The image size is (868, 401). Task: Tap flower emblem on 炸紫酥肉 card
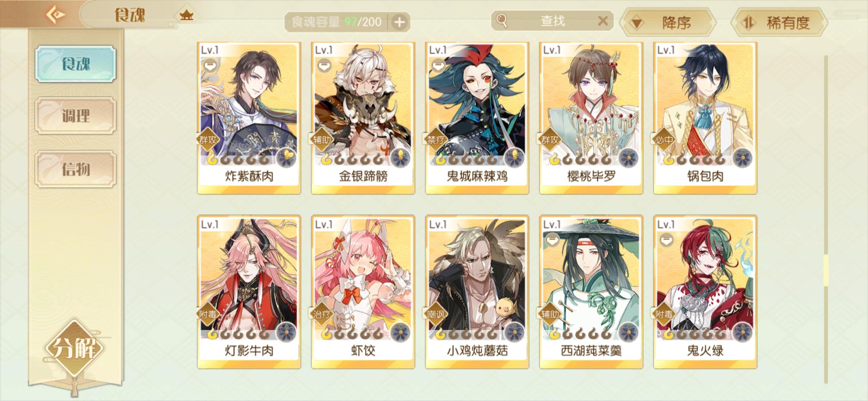click(286, 158)
